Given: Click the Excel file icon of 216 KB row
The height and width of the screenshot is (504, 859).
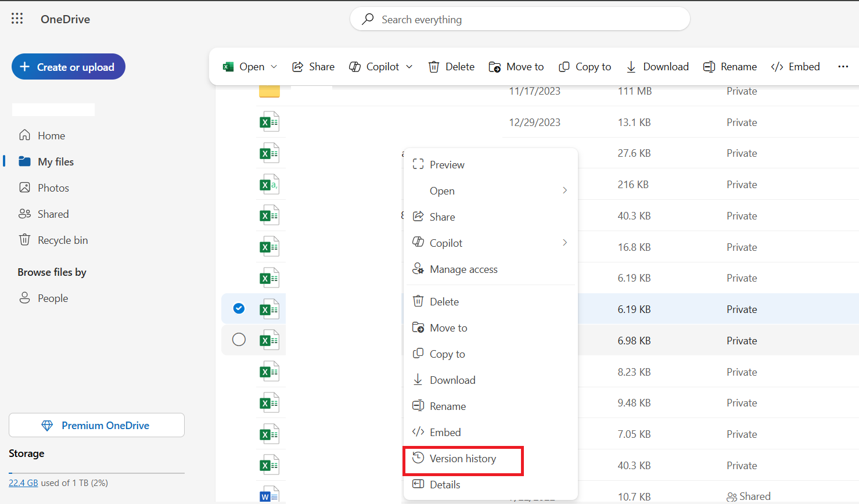Looking at the screenshot, I should point(269,185).
